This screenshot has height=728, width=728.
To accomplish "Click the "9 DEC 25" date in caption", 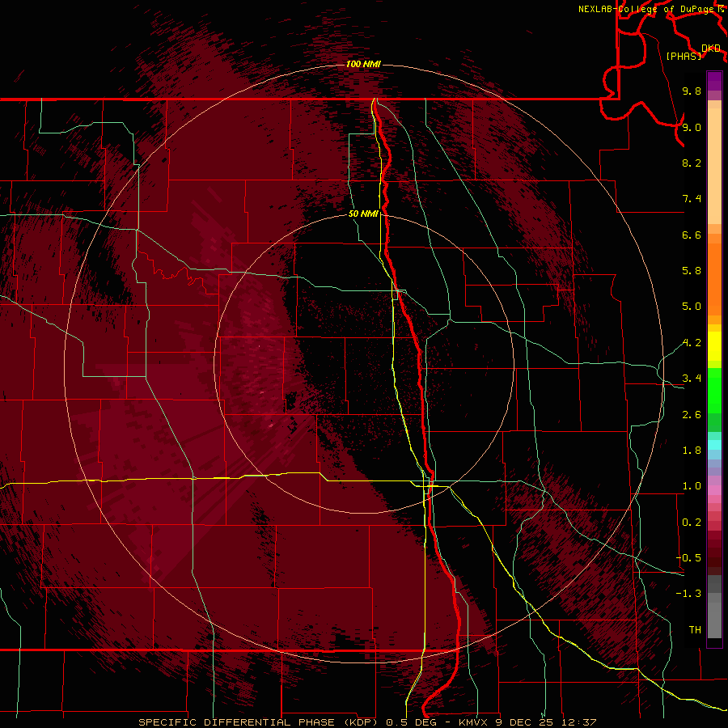I will click(x=527, y=722).
